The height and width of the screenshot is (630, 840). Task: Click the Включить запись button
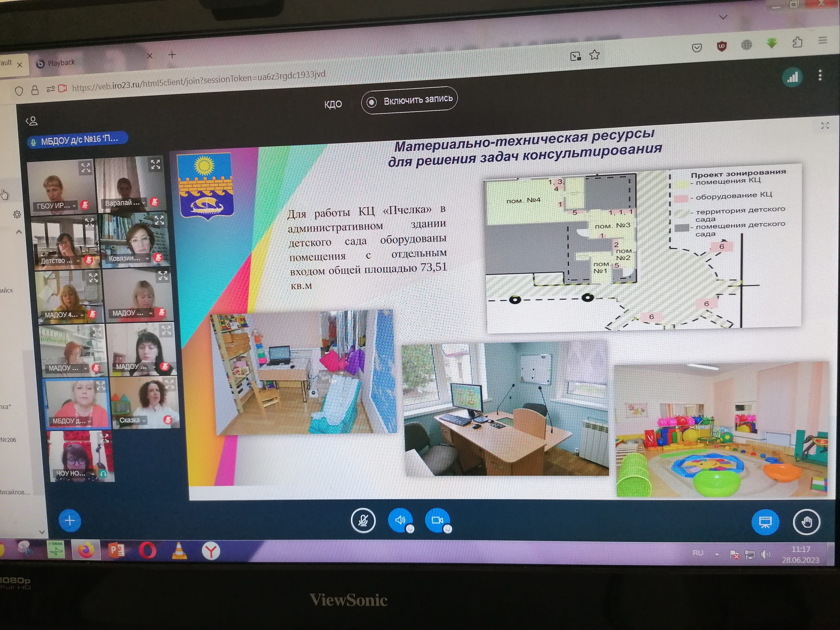[x=409, y=101]
